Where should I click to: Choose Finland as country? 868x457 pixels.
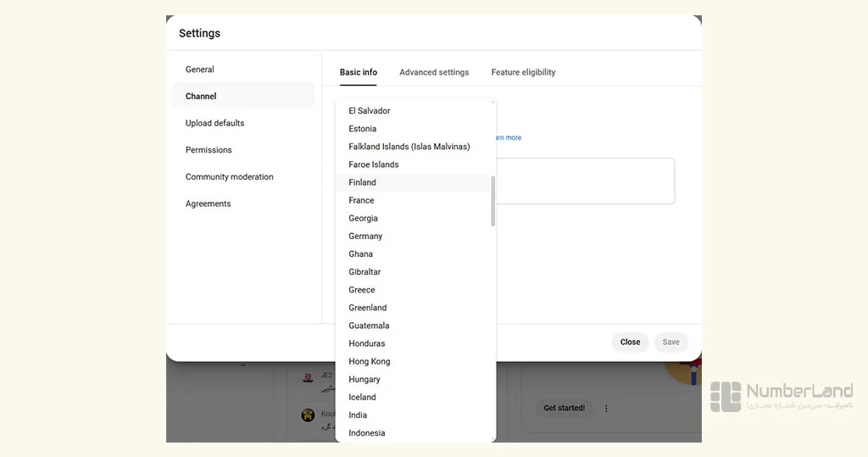[x=413, y=182]
